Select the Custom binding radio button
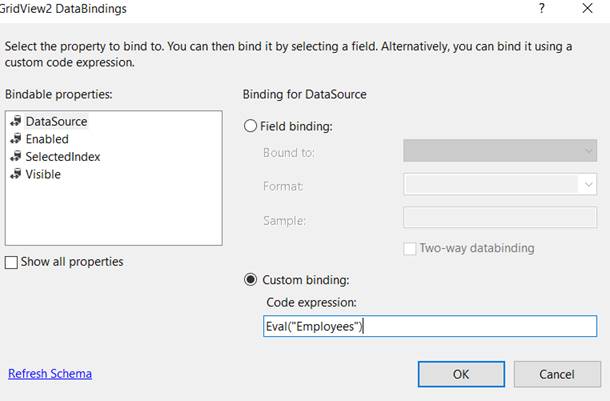610x401 pixels. pyautogui.click(x=250, y=280)
